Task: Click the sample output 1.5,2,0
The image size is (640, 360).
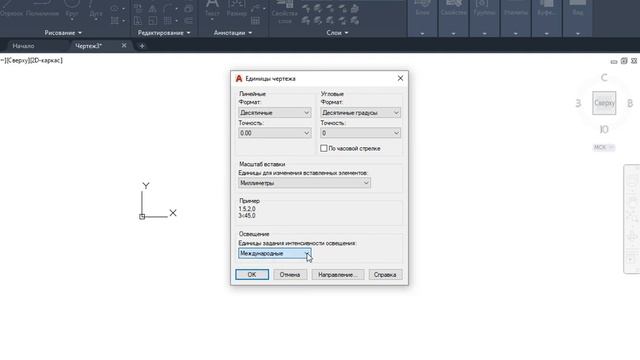Action: pos(247,209)
